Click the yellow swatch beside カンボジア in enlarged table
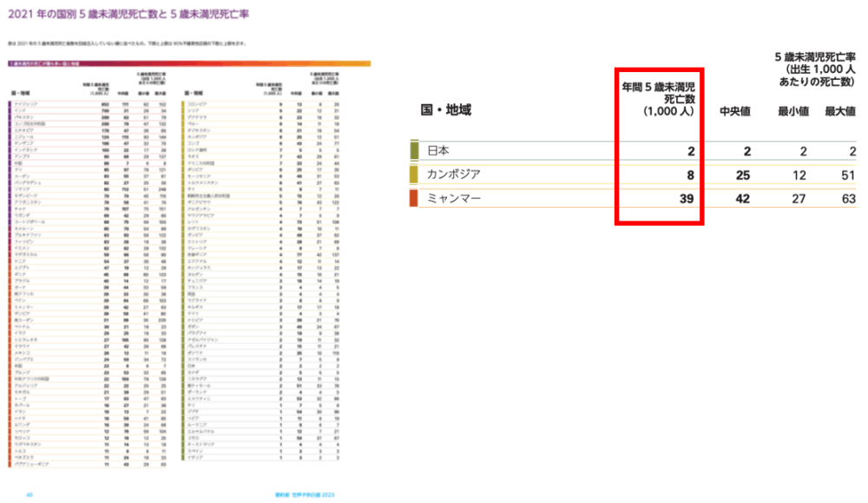The height and width of the screenshot is (503, 868). pos(415,175)
